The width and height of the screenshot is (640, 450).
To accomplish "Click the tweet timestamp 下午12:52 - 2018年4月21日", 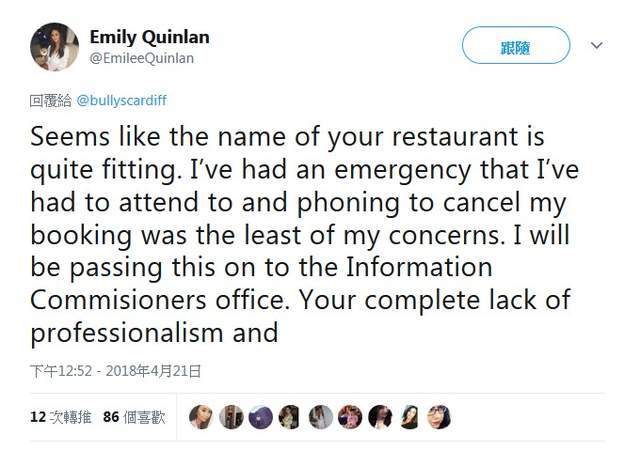I will (116, 371).
